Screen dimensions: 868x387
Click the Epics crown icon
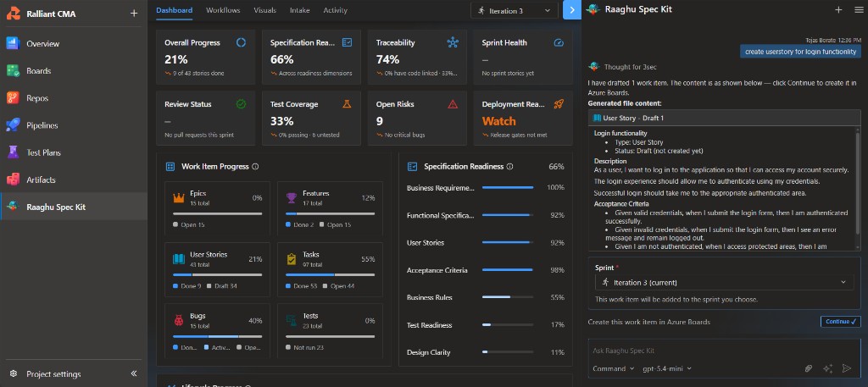[x=179, y=197]
